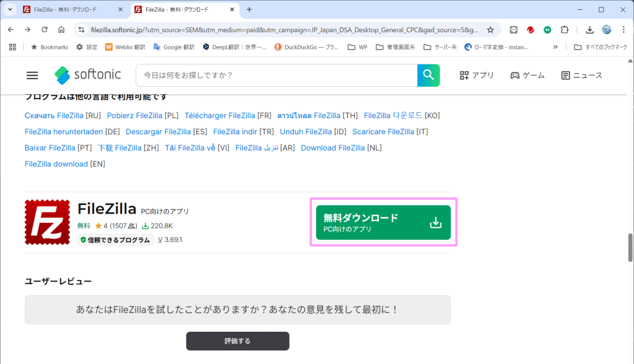Bookmark this page with the star icon
This screenshot has height=364, width=634.
tap(490, 30)
